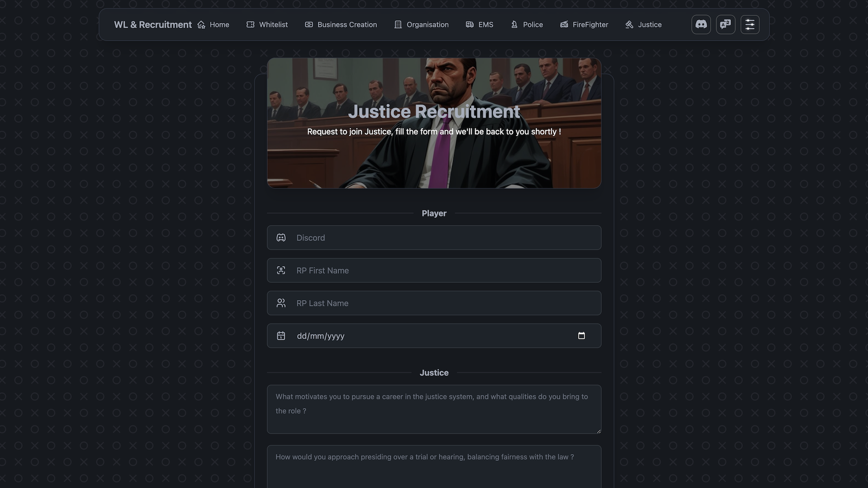Click the WL & Recruitment site title
This screenshot has height=488, width=868.
[153, 24]
